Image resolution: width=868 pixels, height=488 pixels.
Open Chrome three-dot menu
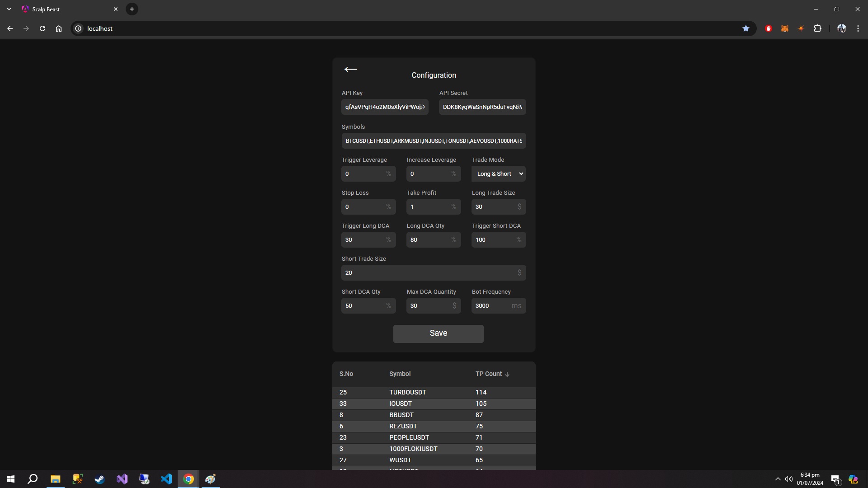pyautogui.click(x=858, y=28)
